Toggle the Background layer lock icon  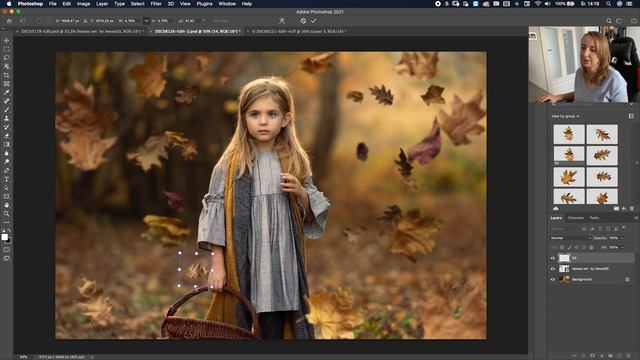click(x=627, y=280)
